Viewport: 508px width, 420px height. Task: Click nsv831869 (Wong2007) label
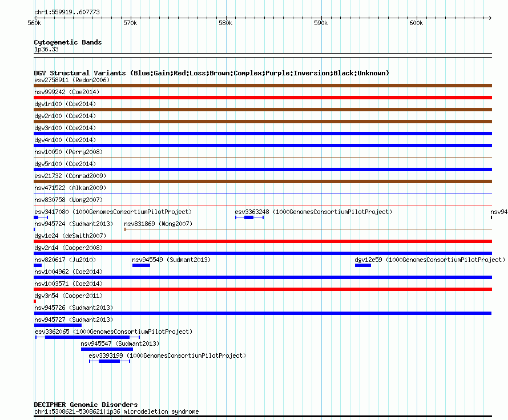158,224
